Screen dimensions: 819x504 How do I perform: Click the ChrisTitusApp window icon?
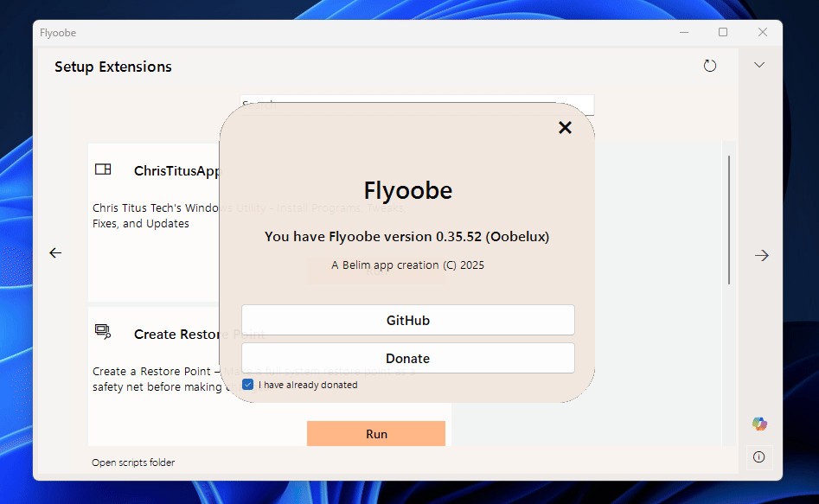point(103,169)
